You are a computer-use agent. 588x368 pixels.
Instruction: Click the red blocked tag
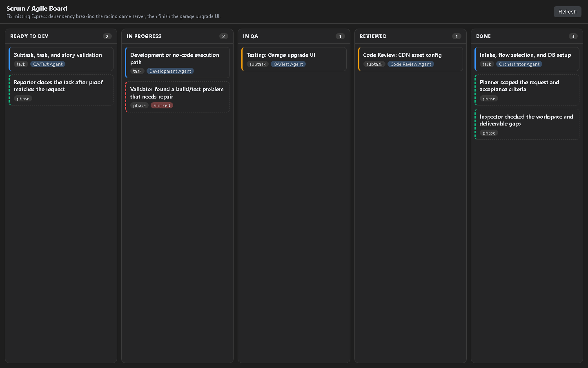click(162, 105)
